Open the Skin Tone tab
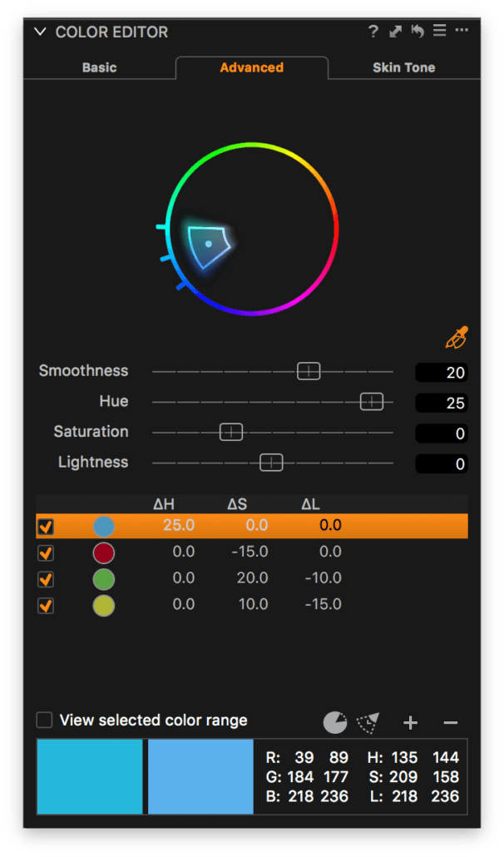 click(x=404, y=67)
